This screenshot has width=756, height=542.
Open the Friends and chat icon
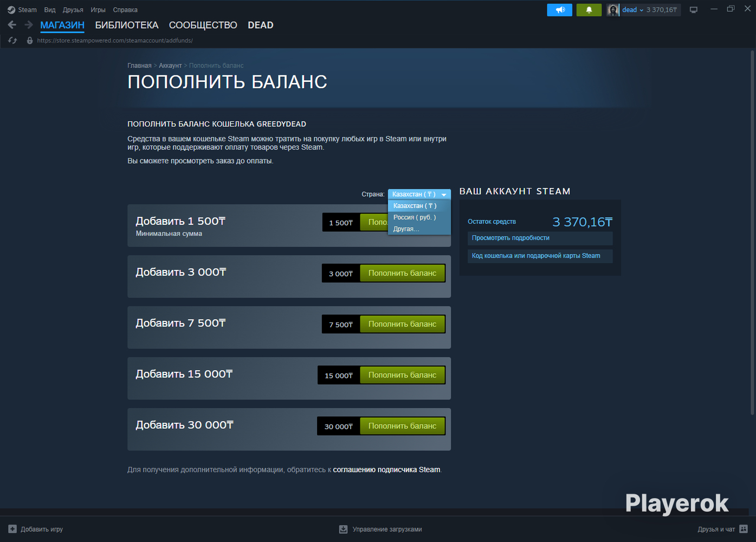[744, 529]
